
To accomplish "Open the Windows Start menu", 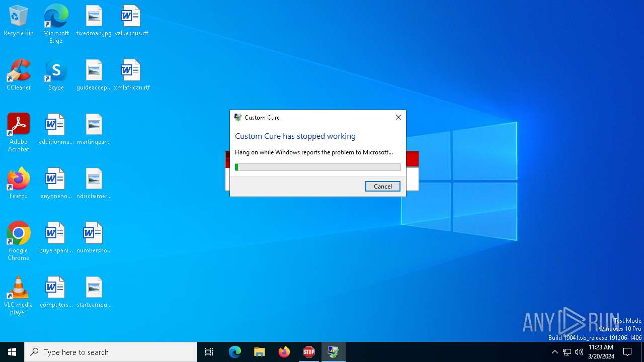I will [x=12, y=352].
